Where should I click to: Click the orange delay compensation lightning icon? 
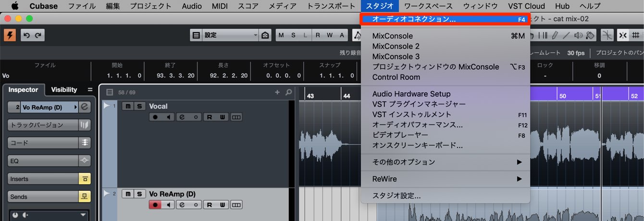[x=10, y=35]
